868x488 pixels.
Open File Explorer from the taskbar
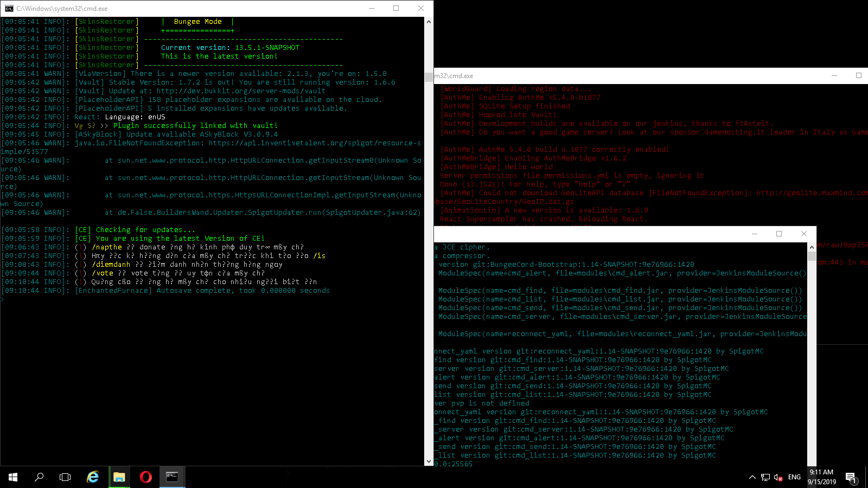119,477
